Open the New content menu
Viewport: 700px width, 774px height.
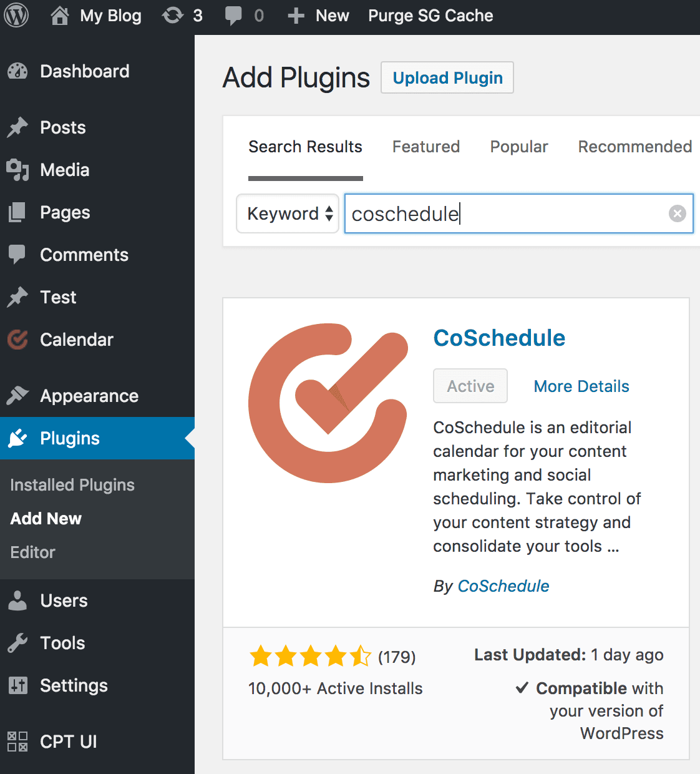(x=318, y=16)
